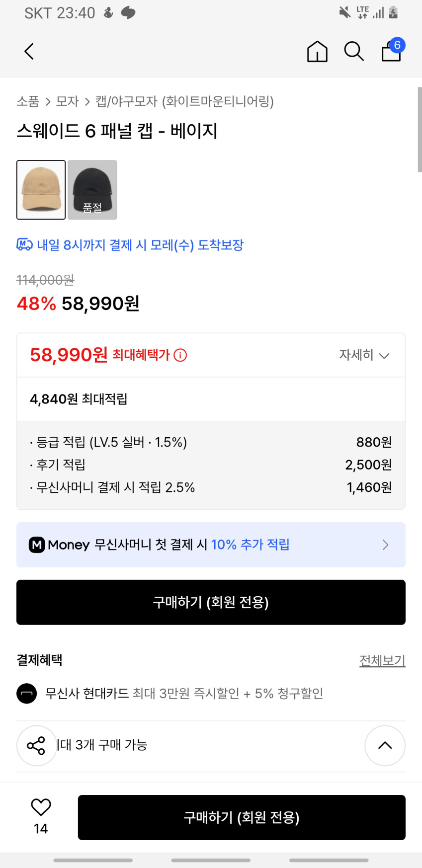Tap the back arrow icon
The height and width of the screenshot is (868, 422).
[x=29, y=51]
